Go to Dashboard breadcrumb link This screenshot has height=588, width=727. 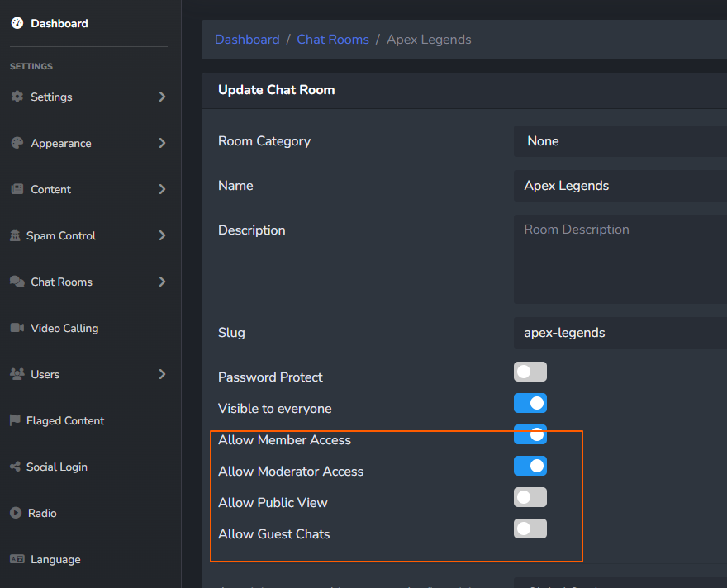(247, 40)
